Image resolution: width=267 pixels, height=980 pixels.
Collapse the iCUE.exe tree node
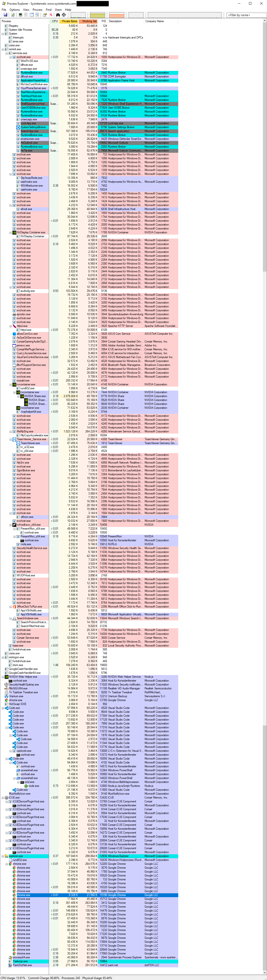(x=3, y=797)
